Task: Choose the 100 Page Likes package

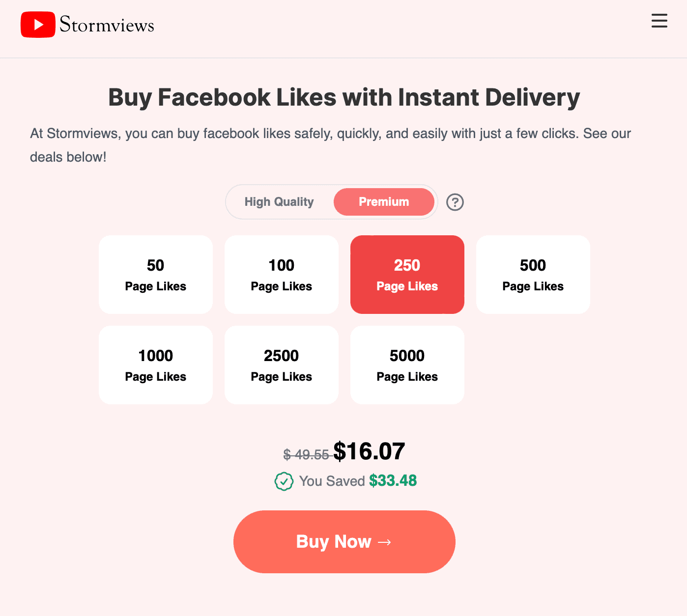Action: [x=282, y=275]
